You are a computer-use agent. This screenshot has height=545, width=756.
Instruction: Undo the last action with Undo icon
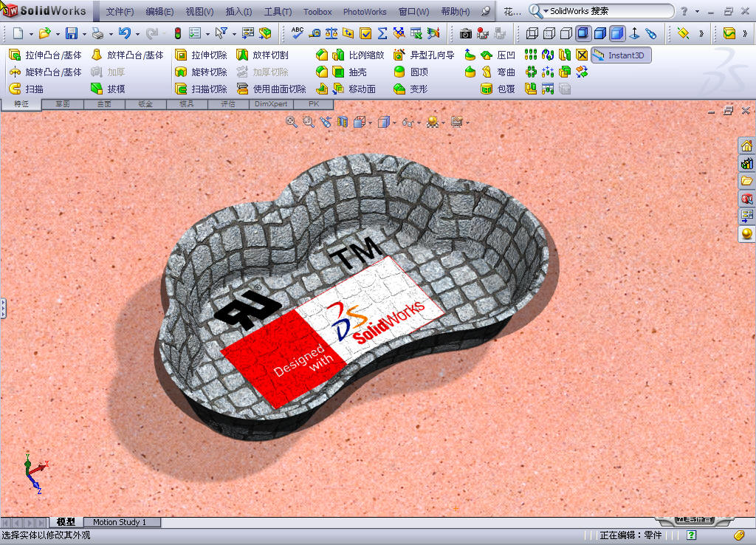click(124, 33)
